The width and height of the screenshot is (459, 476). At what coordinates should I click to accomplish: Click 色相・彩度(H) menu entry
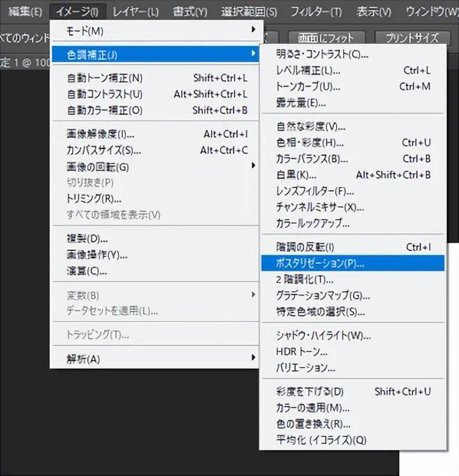(310, 143)
